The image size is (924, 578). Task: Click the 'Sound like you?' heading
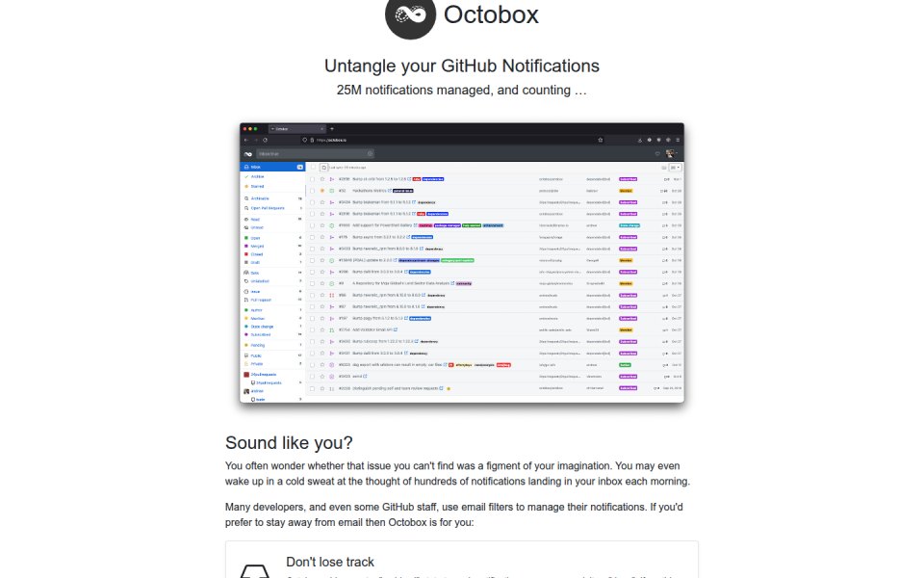(x=289, y=443)
